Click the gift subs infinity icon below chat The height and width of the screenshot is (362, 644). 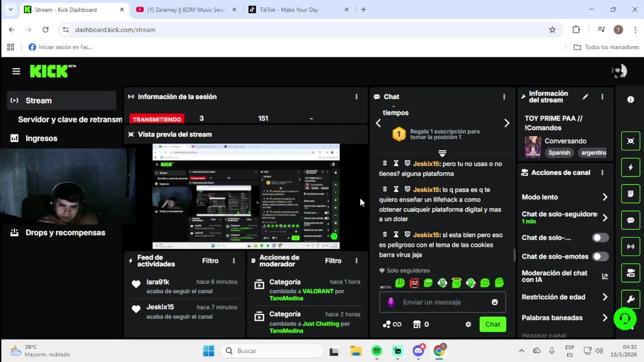tap(392, 324)
